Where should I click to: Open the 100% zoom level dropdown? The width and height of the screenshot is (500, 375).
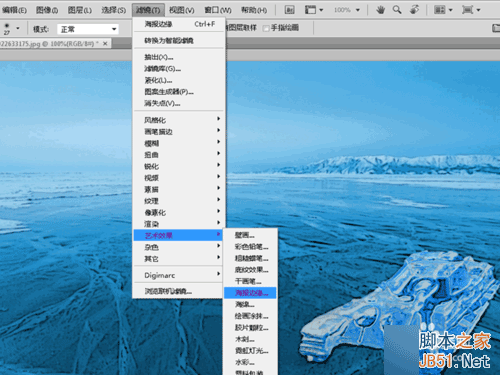click(358, 10)
